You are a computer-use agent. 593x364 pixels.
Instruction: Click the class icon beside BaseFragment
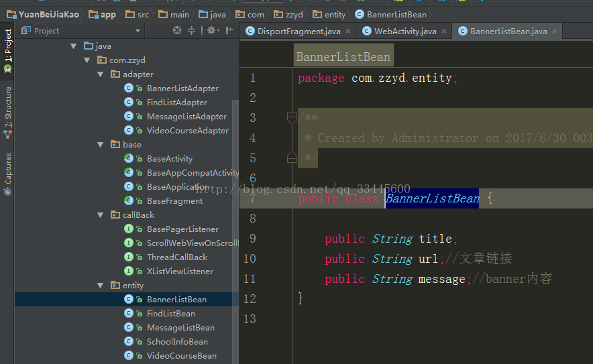pos(129,200)
